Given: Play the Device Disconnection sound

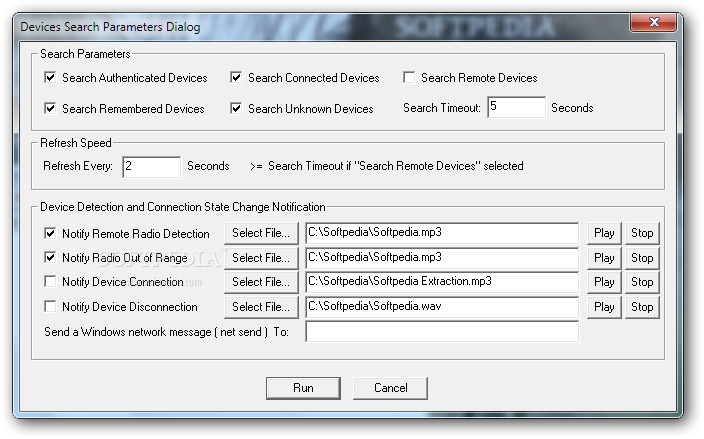Looking at the screenshot, I should [x=604, y=307].
